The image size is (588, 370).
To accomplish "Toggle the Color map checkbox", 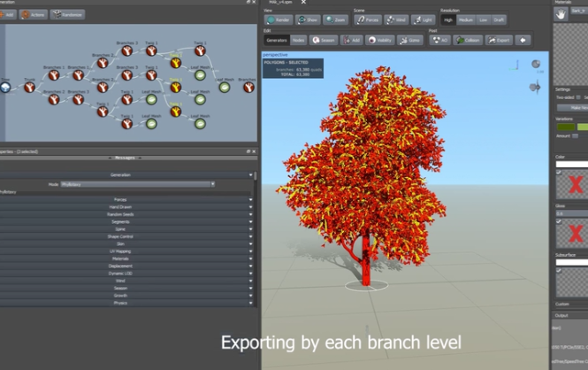I will click(x=559, y=173).
